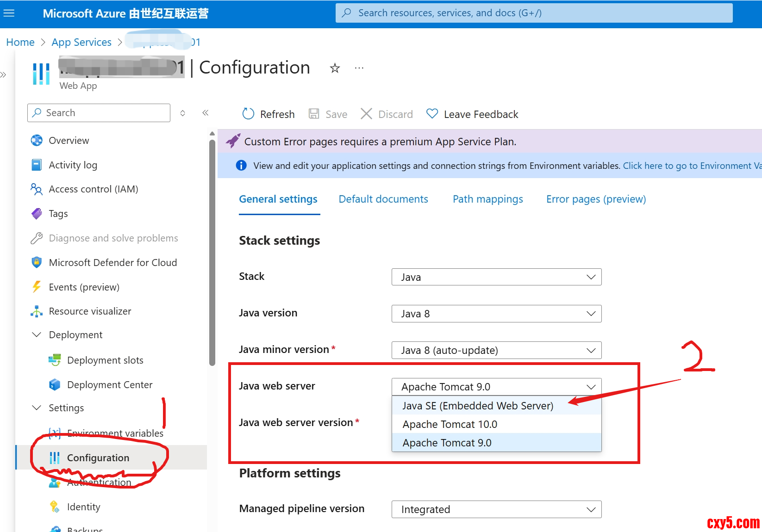Viewport: 762px width, 532px height.
Task: Switch to the Path mappings tab
Action: click(487, 199)
